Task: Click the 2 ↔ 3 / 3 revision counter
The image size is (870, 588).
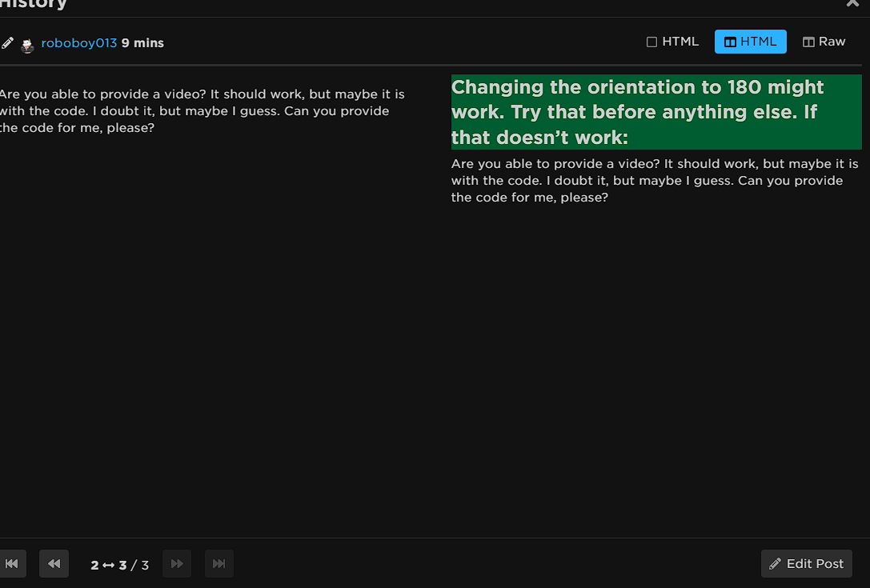Action: pyautogui.click(x=119, y=565)
